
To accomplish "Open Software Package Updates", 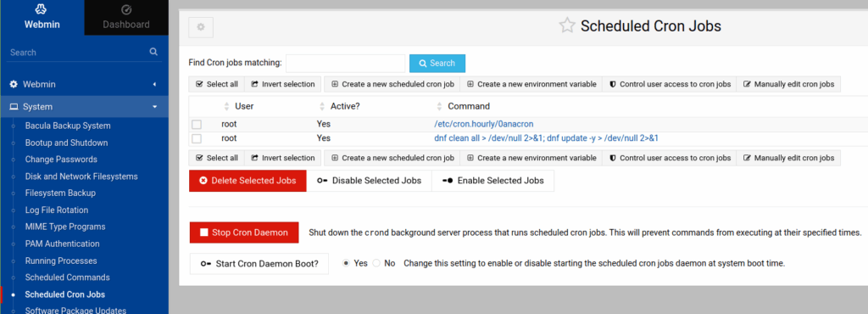I will coord(75,310).
